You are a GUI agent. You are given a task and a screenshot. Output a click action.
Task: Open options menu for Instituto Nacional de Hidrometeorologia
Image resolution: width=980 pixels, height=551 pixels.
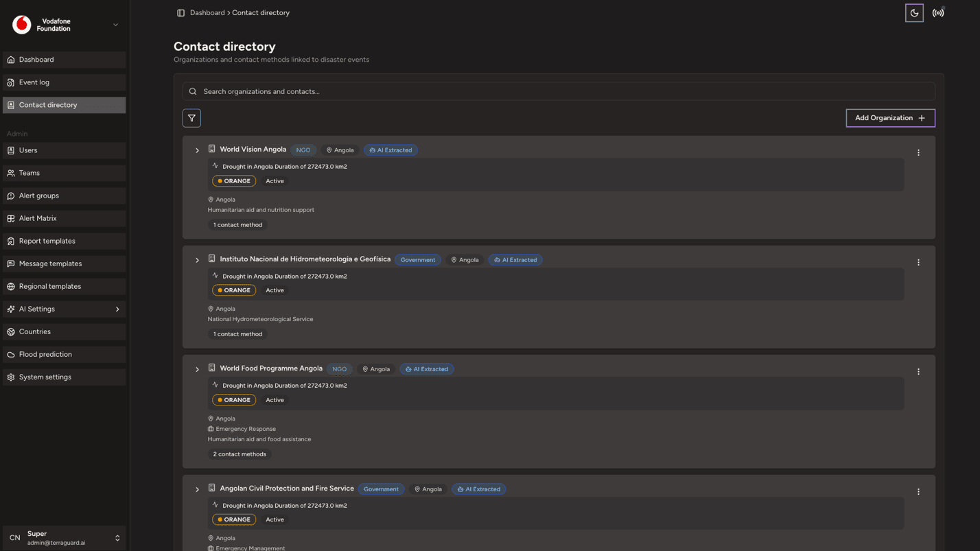pyautogui.click(x=918, y=262)
